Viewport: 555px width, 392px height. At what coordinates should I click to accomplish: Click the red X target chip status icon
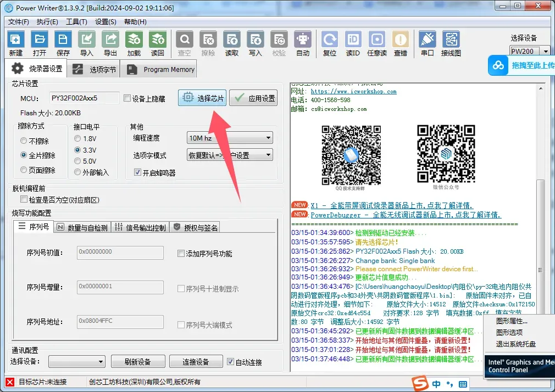click(x=10, y=382)
